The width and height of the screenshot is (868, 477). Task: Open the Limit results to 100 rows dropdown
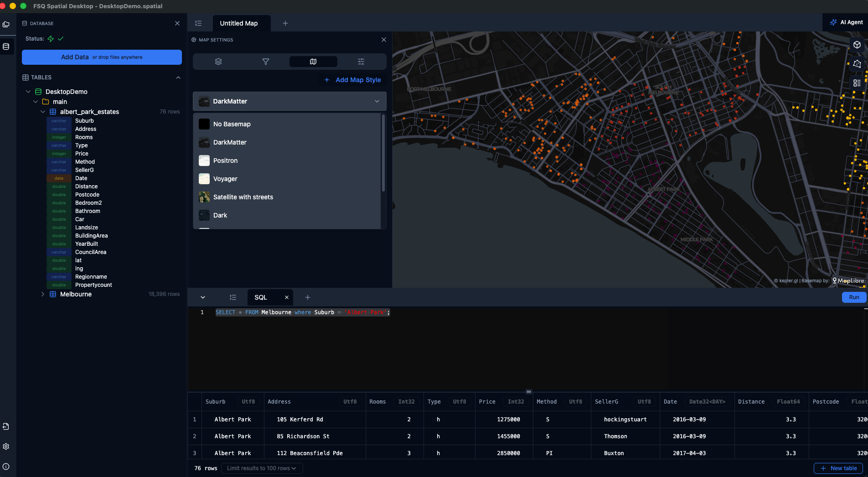262,468
